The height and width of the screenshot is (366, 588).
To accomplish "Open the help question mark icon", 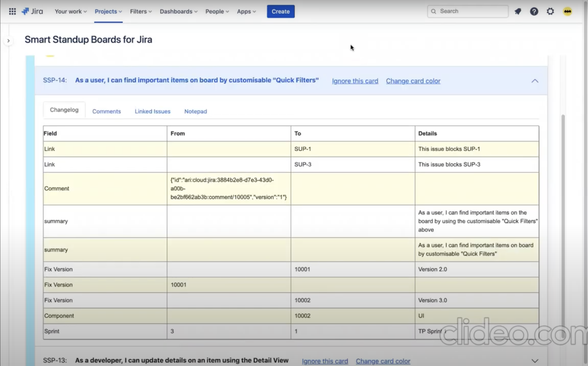I will tap(534, 11).
